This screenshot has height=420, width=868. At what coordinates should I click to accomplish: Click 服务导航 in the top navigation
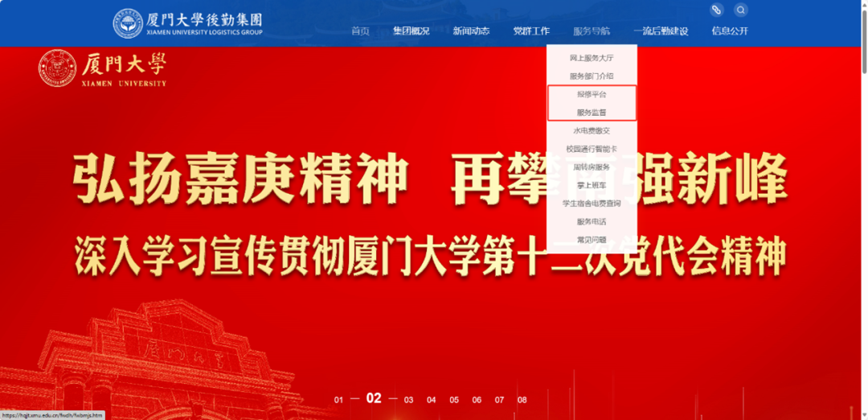[592, 31]
